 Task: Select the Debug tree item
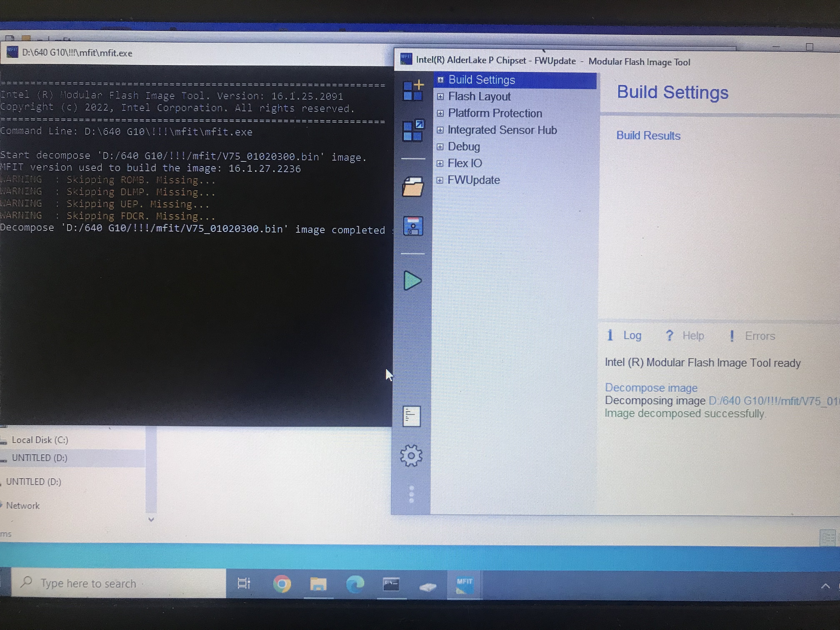coord(464,147)
